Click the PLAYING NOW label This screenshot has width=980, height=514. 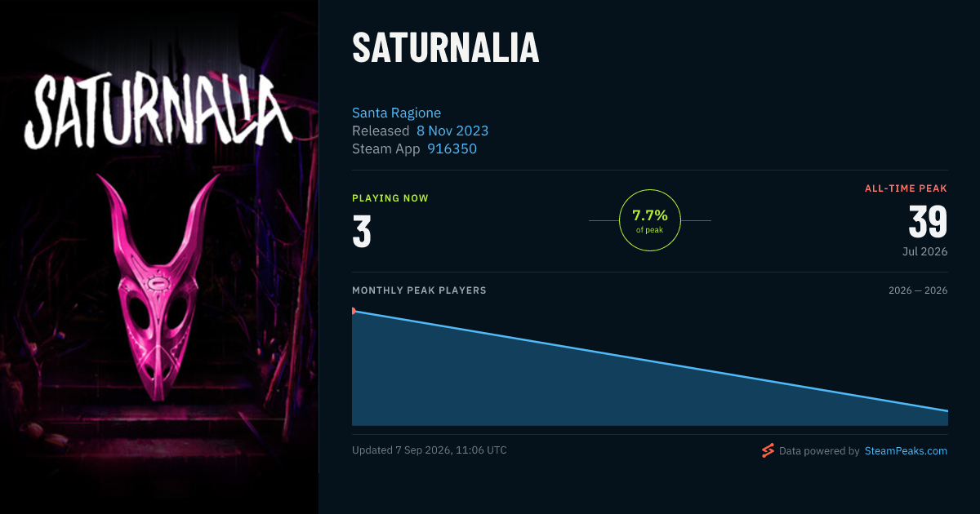pyautogui.click(x=390, y=198)
